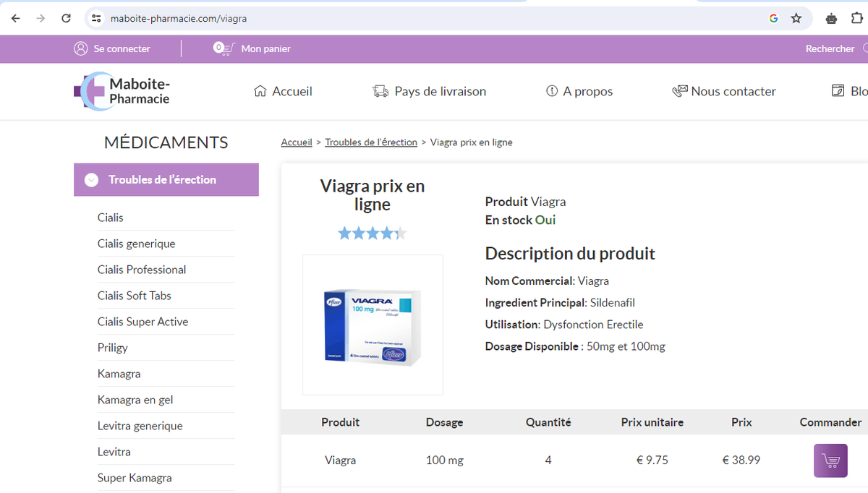The image size is (868, 493).
Task: Click the star rating under product title
Action: (373, 233)
